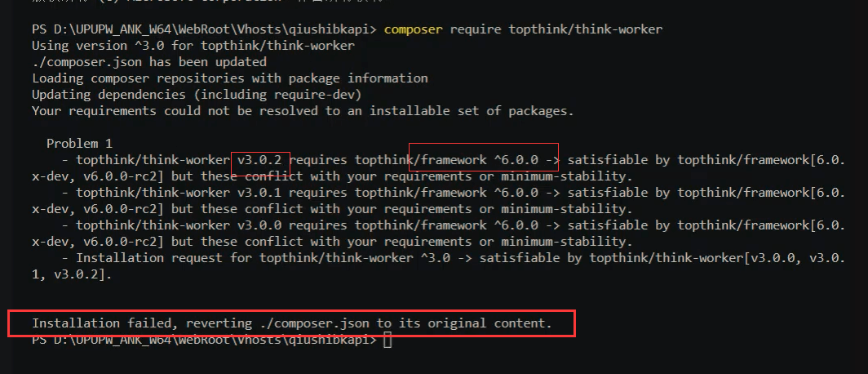Click 'Your requirements could not be resolved' line
The width and height of the screenshot is (868, 374).
(303, 111)
